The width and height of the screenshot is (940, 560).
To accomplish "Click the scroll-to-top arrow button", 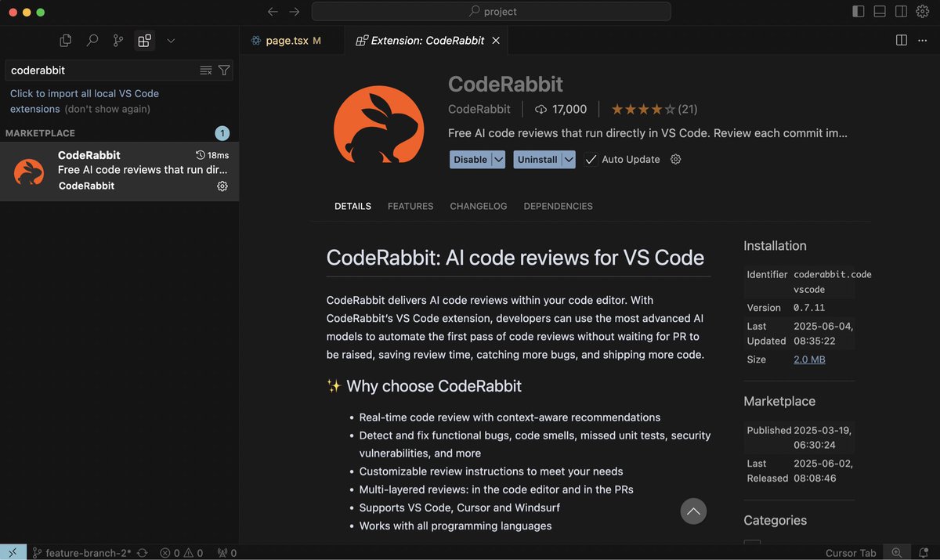I will tap(693, 511).
